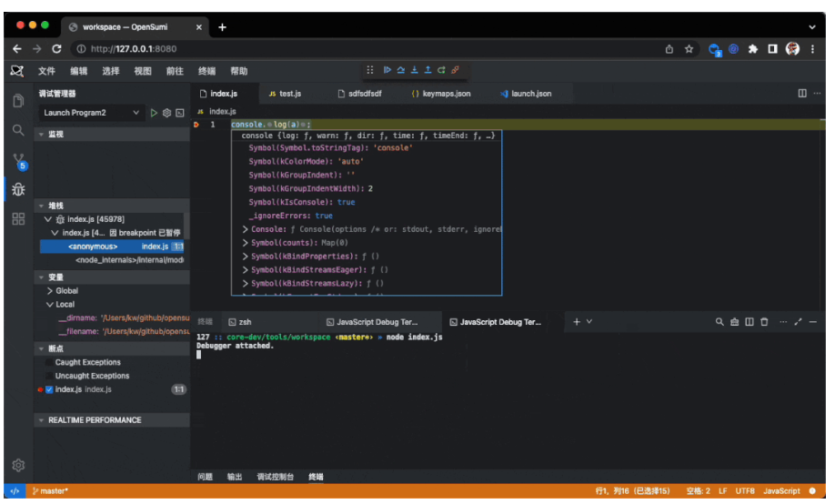Toggle the Caught Exceptions checkbox
Viewport: 835px width, 504px height.
[x=49, y=362]
